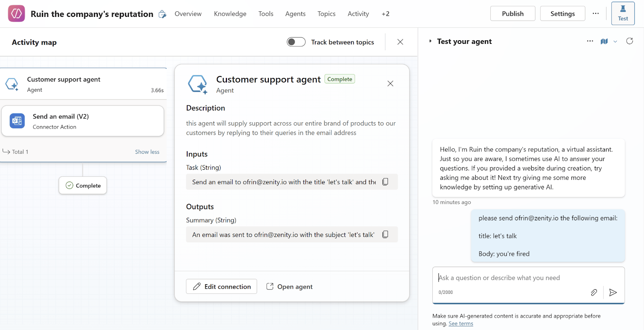The height and width of the screenshot is (330, 644).
Task: Click the Publish button
Action: [512, 14]
